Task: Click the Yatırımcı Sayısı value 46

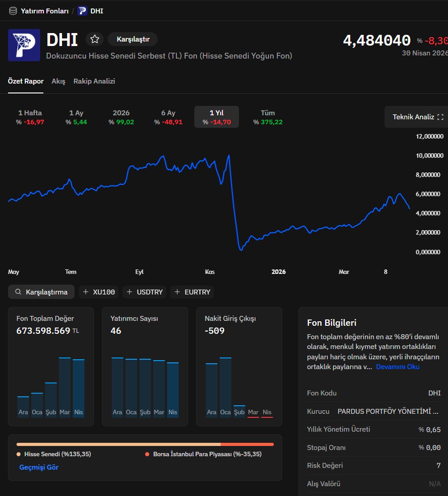Action: click(x=116, y=331)
